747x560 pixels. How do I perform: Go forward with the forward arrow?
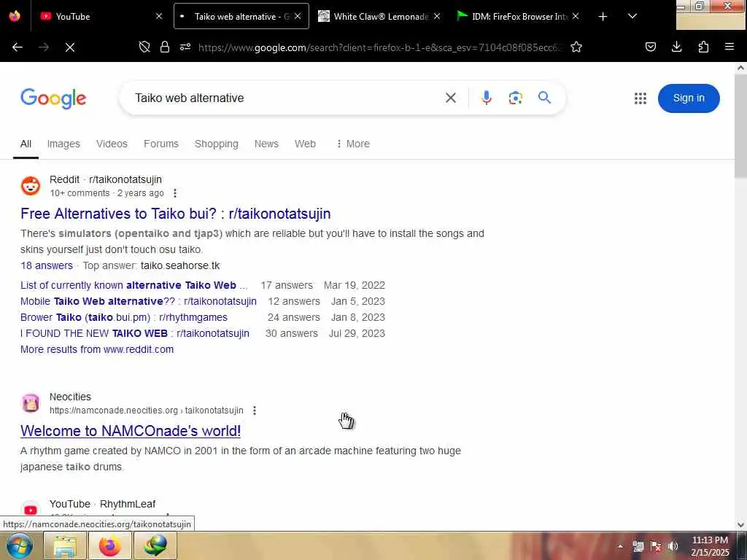click(x=44, y=47)
